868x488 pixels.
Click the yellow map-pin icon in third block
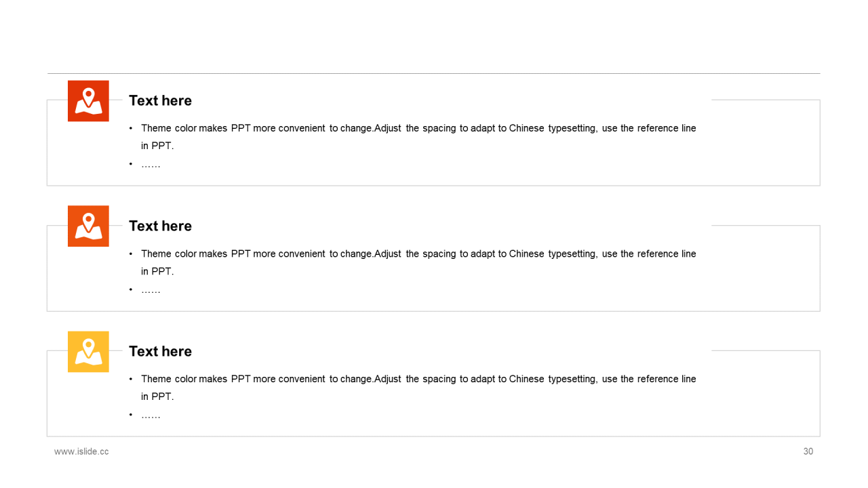(x=88, y=352)
